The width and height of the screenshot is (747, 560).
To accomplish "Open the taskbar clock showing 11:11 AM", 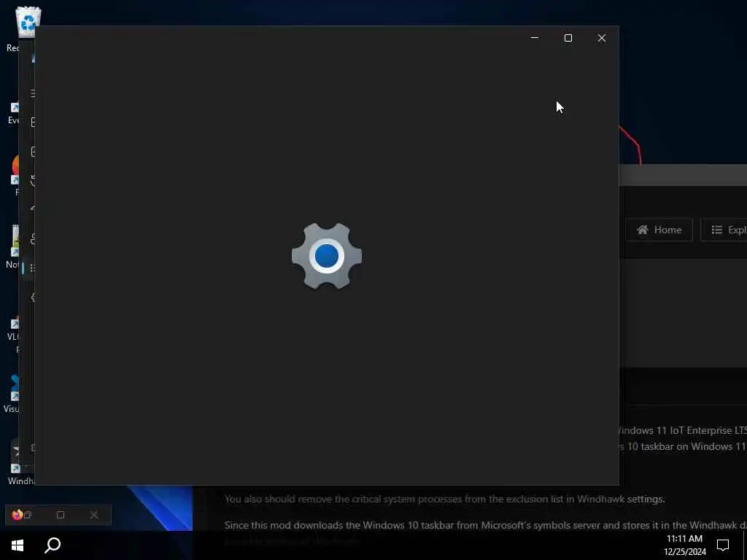I will click(x=684, y=545).
